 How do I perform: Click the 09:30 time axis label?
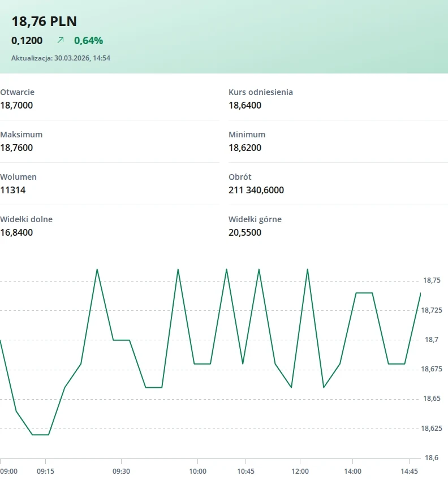(122, 471)
